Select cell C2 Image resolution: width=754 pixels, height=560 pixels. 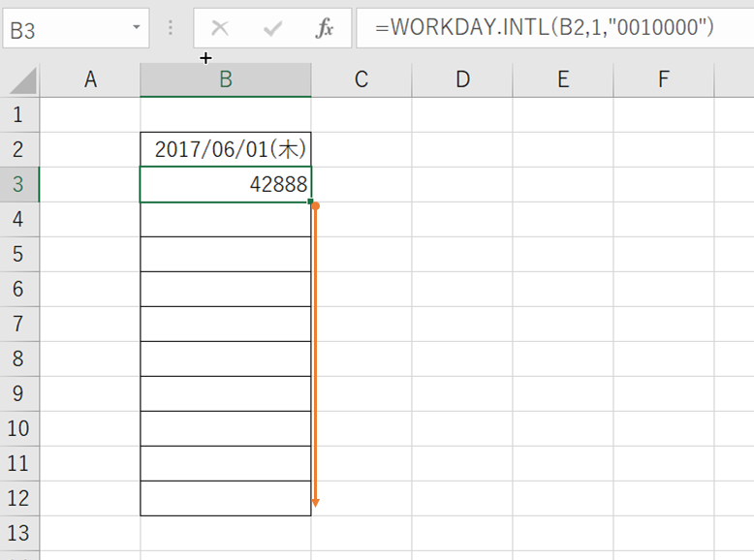pyautogui.click(x=361, y=149)
